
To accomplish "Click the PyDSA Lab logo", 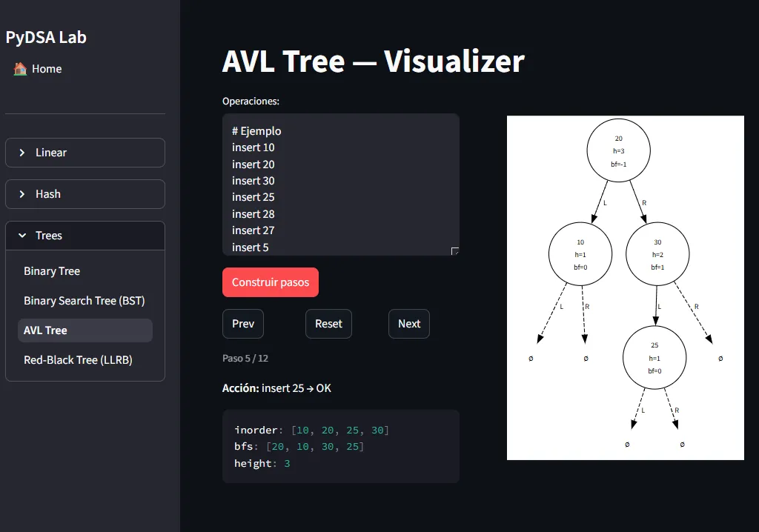I will [46, 37].
